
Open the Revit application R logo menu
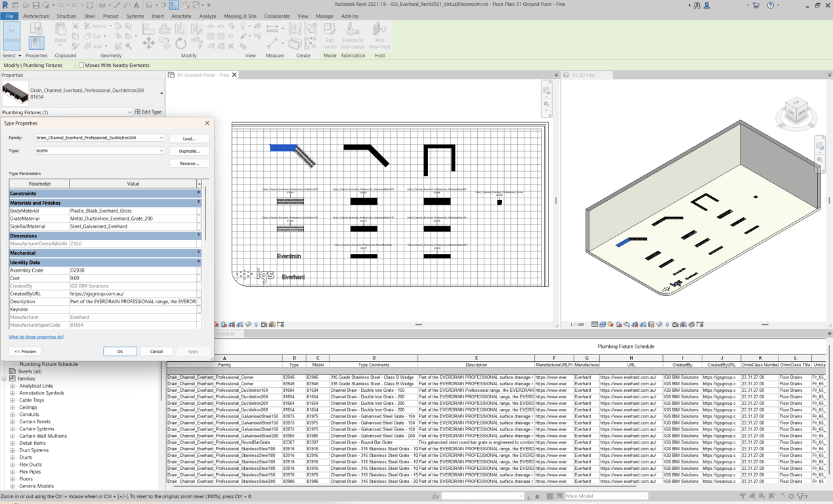pos(5,5)
